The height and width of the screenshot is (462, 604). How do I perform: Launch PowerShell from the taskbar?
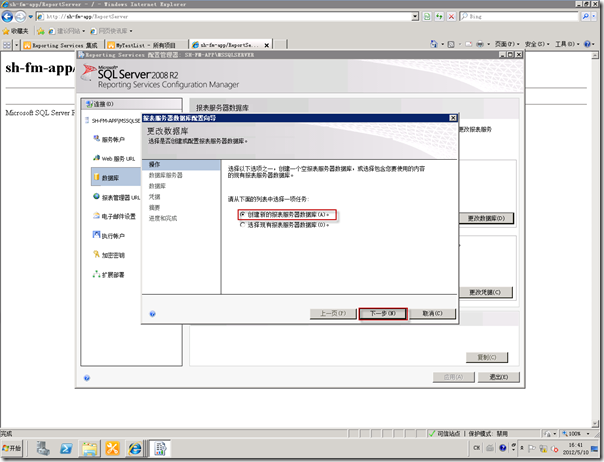(66, 449)
